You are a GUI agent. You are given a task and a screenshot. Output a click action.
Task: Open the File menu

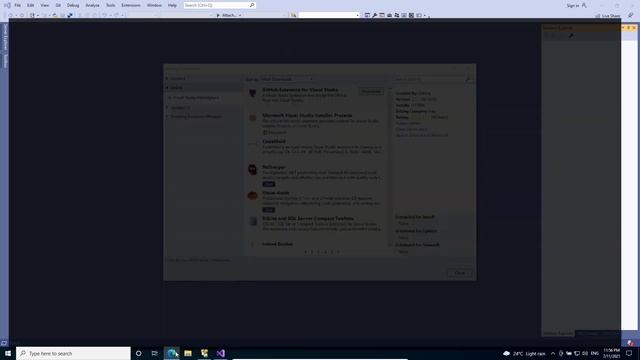pyautogui.click(x=18, y=5)
